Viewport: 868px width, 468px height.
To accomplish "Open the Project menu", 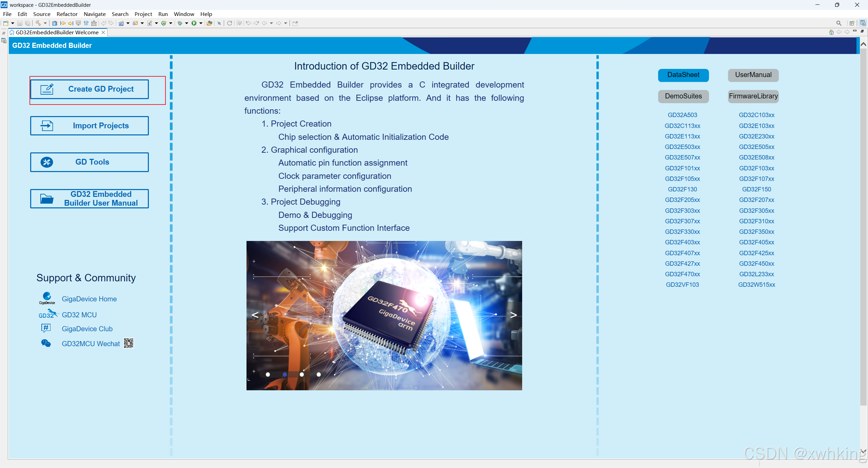I will [x=143, y=14].
